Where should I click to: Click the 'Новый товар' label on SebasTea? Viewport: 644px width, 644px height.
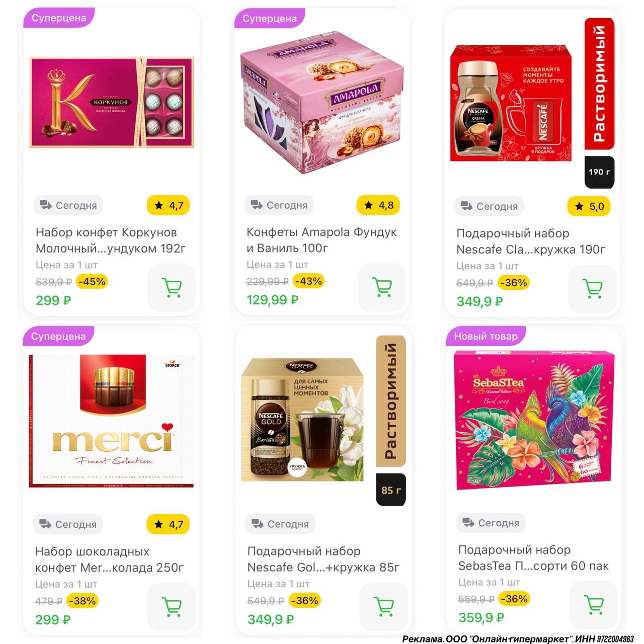(486, 336)
